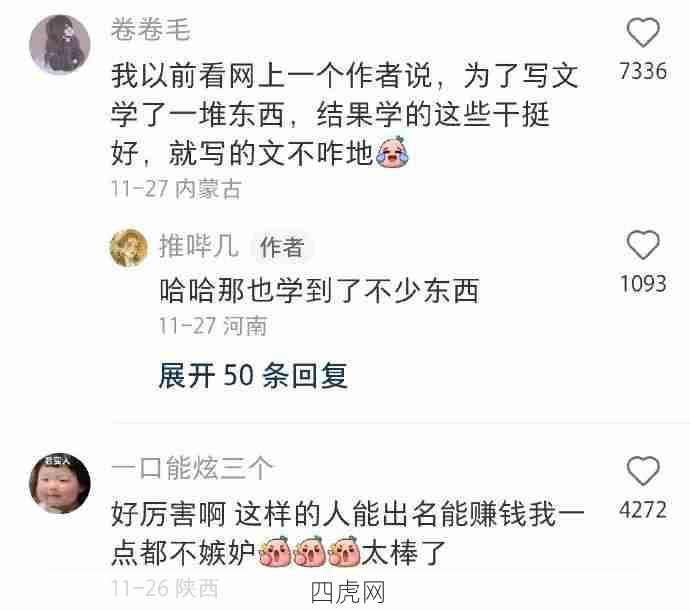The height and width of the screenshot is (611, 690).
Task: Tap the like count 1093
Action: pyautogui.click(x=643, y=284)
